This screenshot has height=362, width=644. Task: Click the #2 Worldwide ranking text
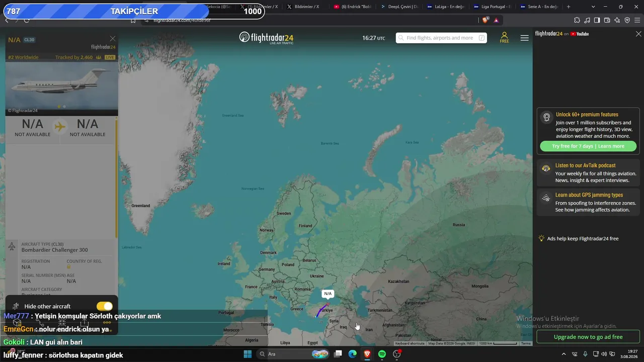tap(23, 57)
